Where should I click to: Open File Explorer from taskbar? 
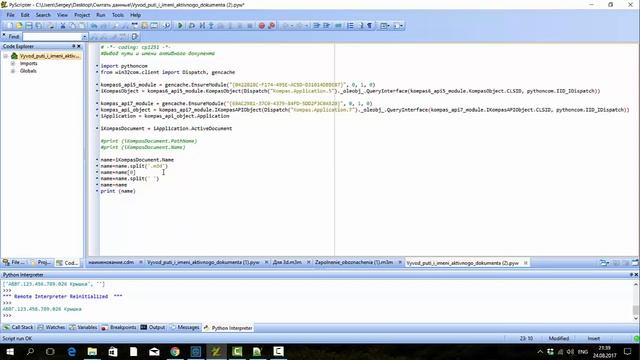[92, 351]
